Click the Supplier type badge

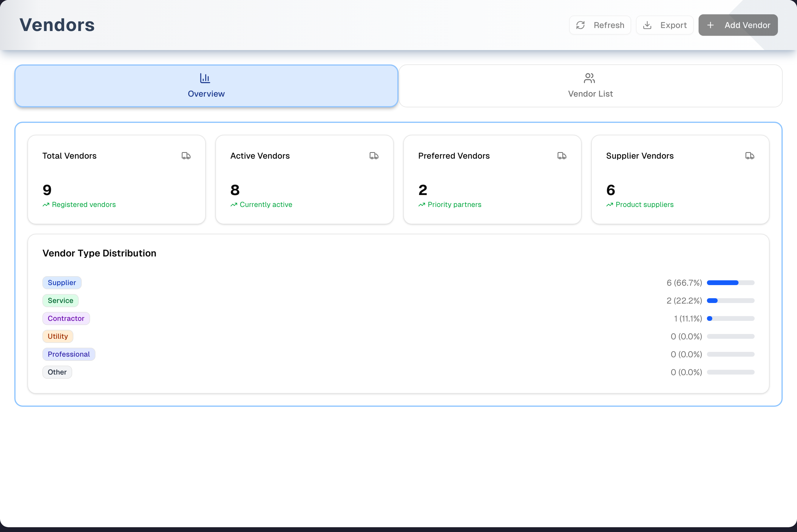coord(62,283)
